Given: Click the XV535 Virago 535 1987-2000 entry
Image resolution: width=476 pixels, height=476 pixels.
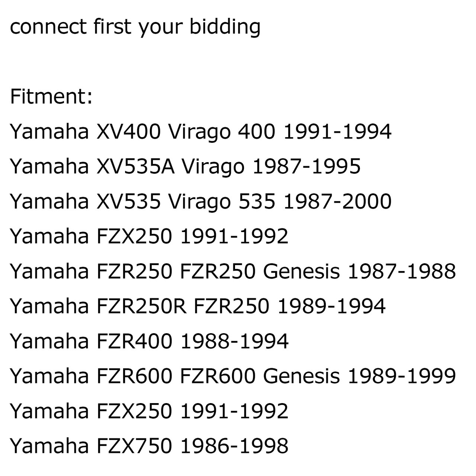Looking at the screenshot, I should click(x=201, y=202).
